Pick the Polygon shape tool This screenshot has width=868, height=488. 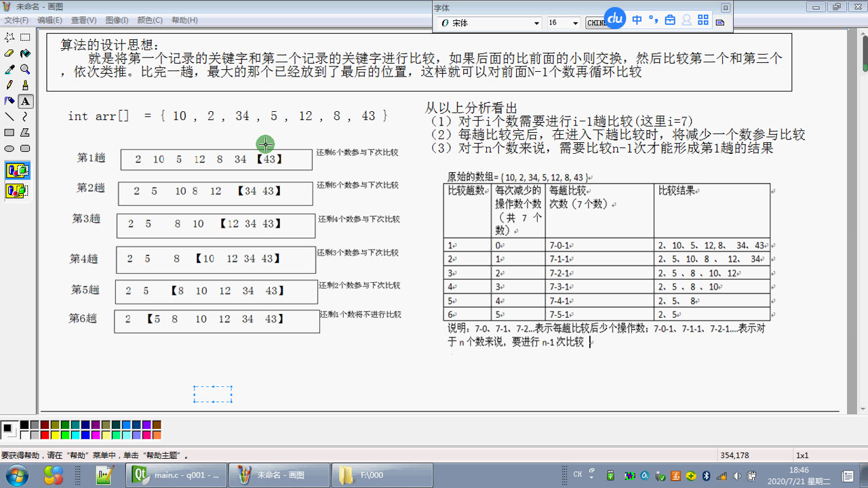click(25, 133)
